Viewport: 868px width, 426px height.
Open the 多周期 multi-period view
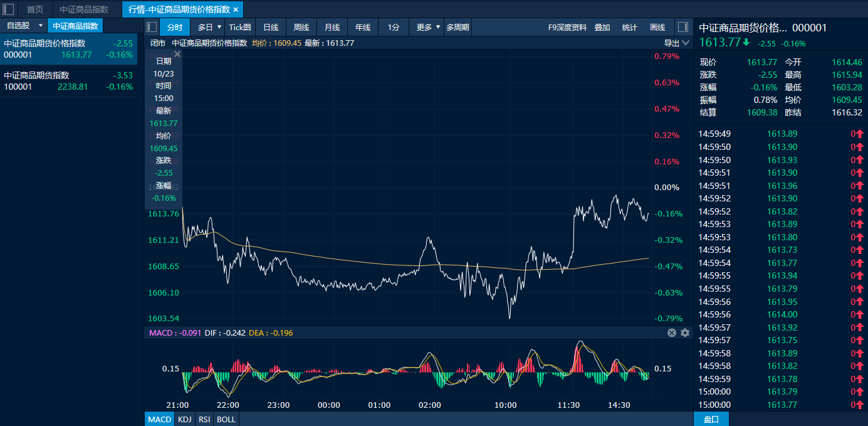pyautogui.click(x=458, y=27)
